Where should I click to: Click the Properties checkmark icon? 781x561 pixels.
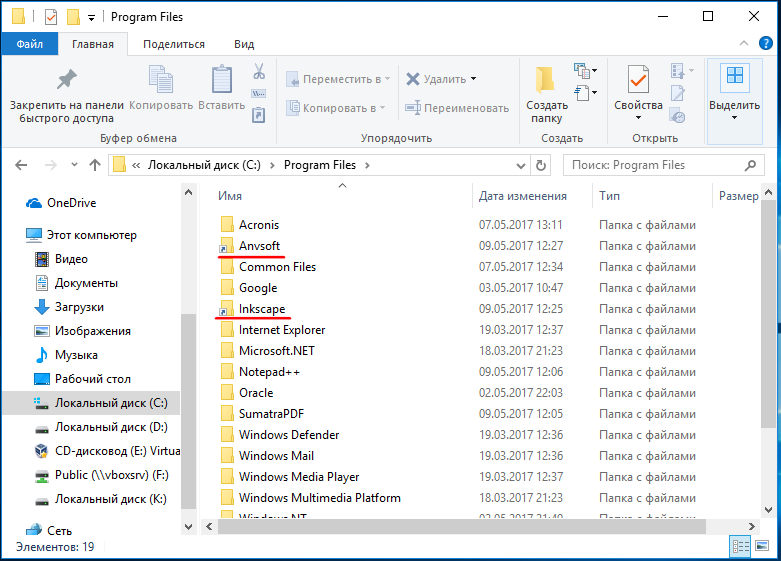coord(638,80)
